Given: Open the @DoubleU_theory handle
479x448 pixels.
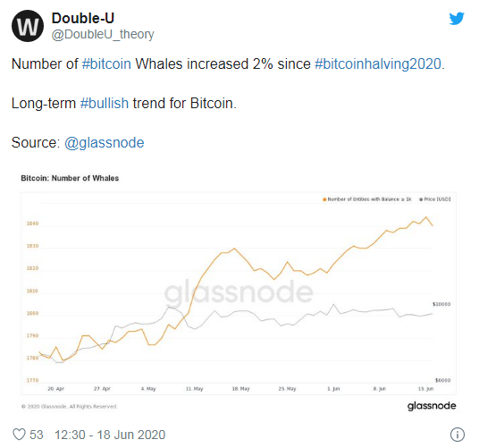Looking at the screenshot, I should click(x=103, y=34).
